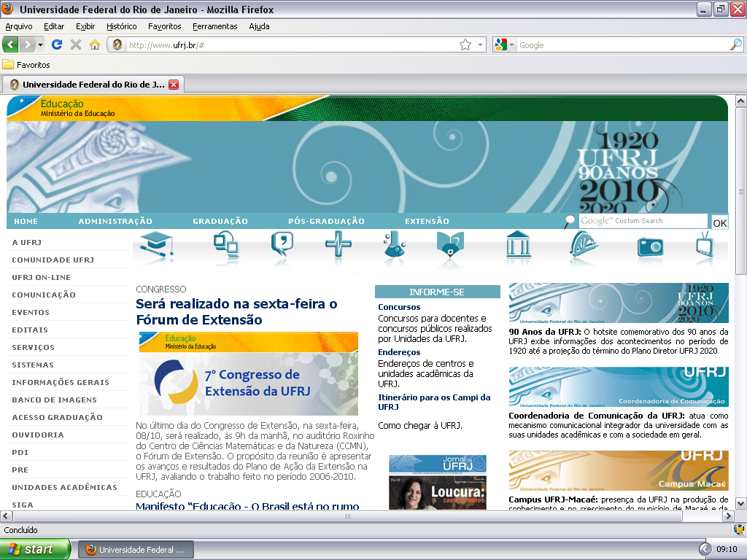Click the Windows start button
This screenshot has height=560, width=747.
[35, 549]
